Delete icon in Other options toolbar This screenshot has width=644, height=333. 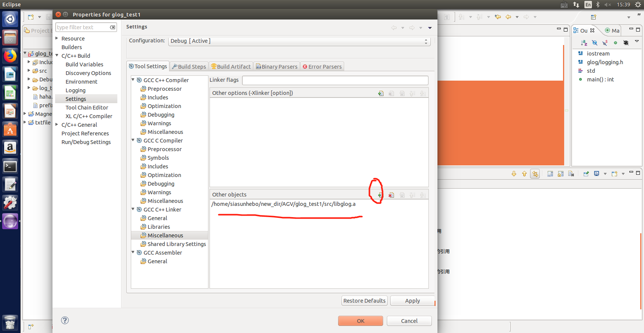(391, 93)
